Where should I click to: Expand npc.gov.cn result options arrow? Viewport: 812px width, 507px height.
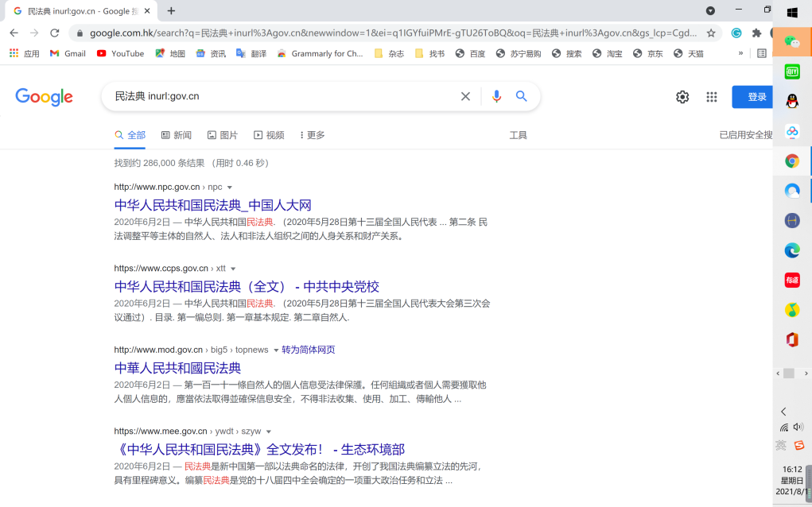[x=229, y=188]
